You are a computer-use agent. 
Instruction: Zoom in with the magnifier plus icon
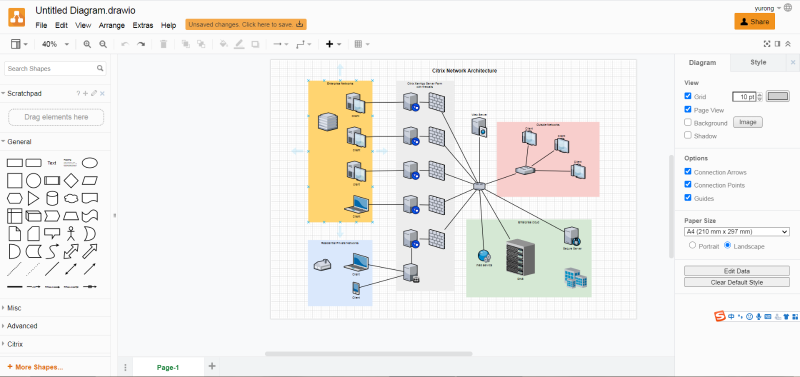(x=87, y=44)
